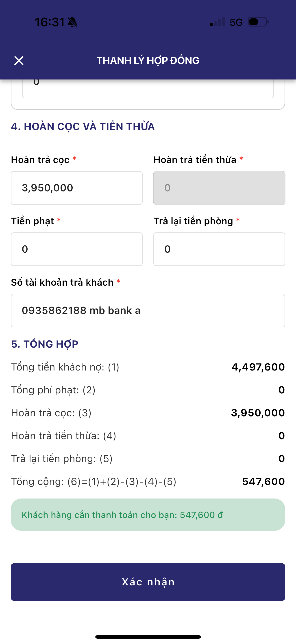Tap the "4. Hoàn cọc và tiền thừa" heading
Screen dimensions: 296x644
click(83, 126)
